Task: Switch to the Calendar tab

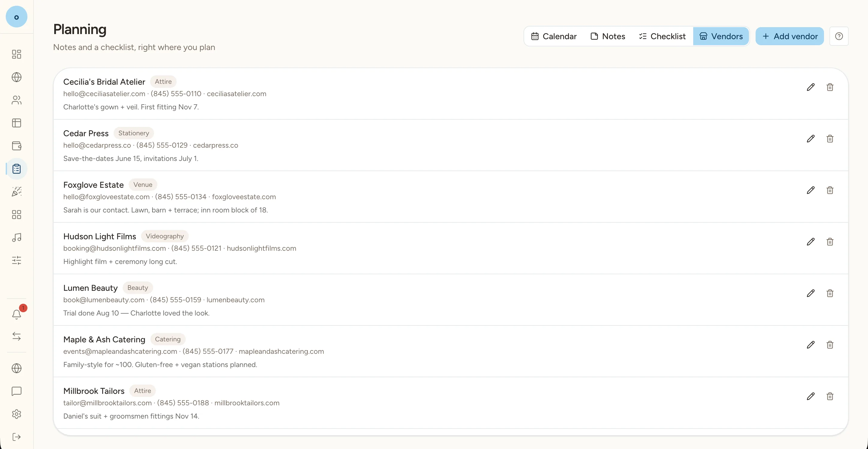Action: 554,36
